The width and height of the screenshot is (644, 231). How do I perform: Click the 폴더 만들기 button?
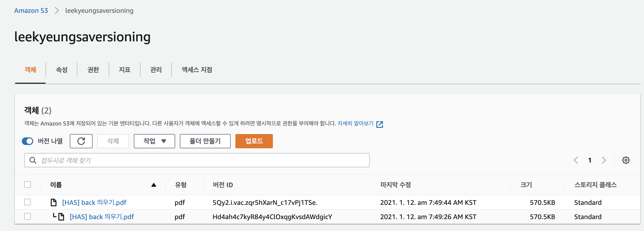[205, 141]
